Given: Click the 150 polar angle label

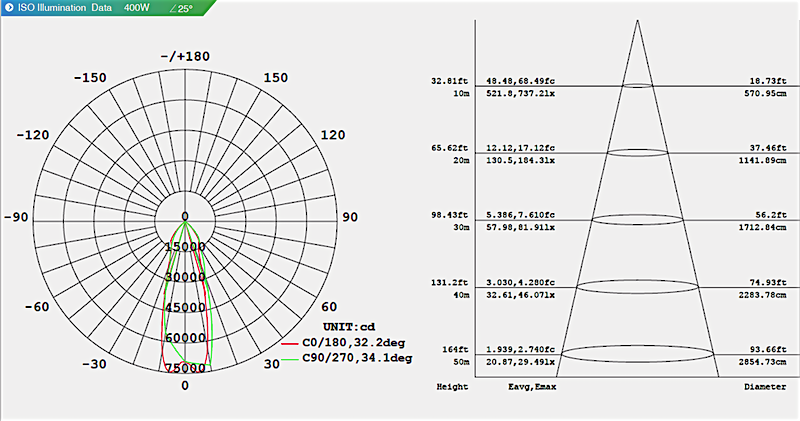Looking at the screenshot, I should point(276,78).
